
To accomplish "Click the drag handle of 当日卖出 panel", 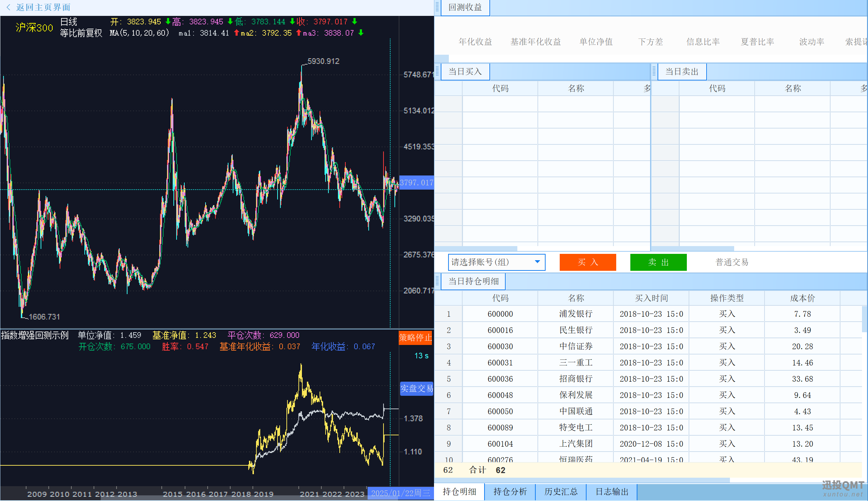I will [654, 72].
